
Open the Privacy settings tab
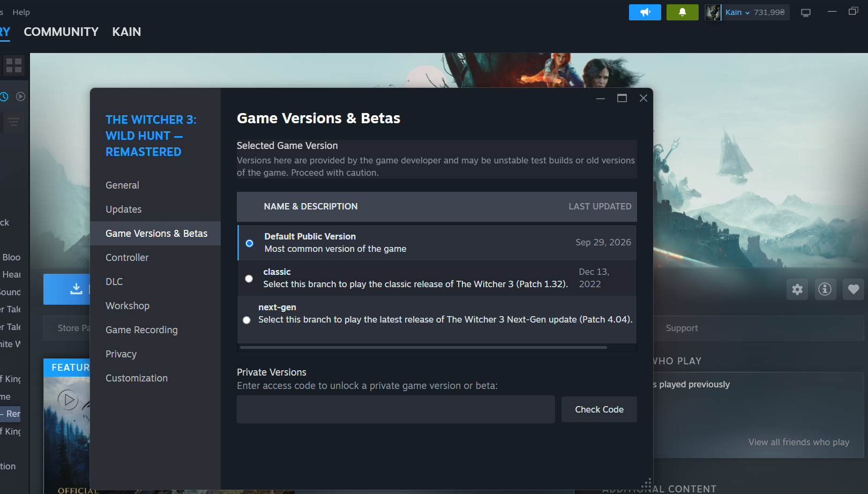[x=155, y=354]
